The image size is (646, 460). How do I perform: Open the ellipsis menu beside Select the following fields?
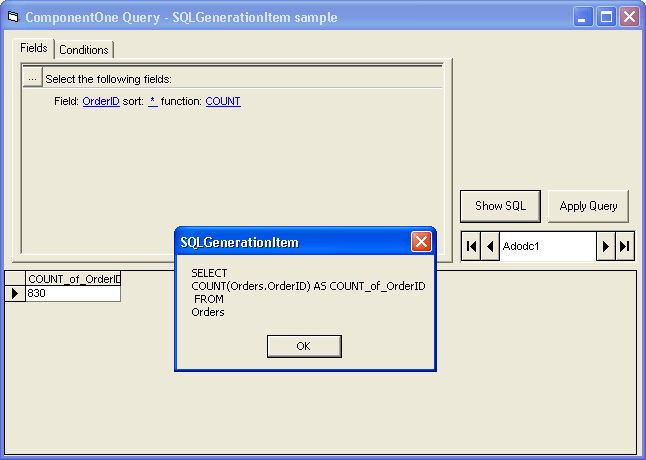[33, 78]
